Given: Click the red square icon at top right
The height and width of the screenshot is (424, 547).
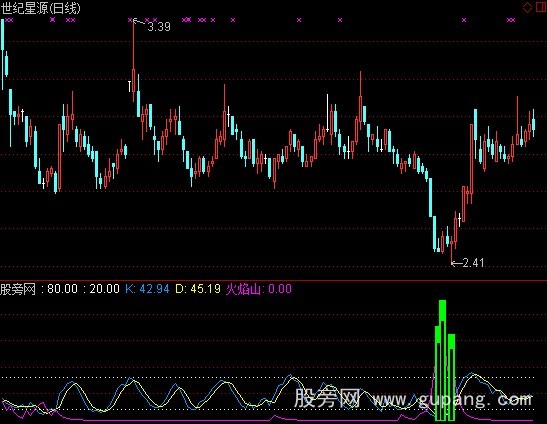Looking at the screenshot, I should 541,7.
